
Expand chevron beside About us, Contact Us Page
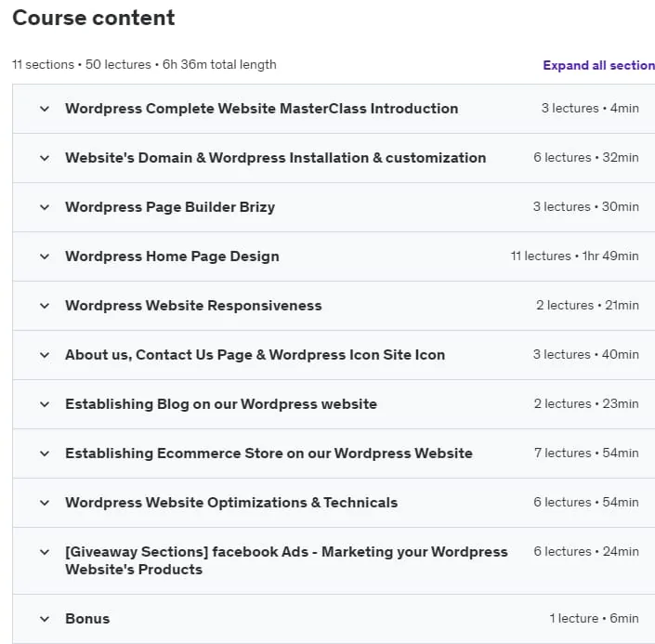point(45,356)
